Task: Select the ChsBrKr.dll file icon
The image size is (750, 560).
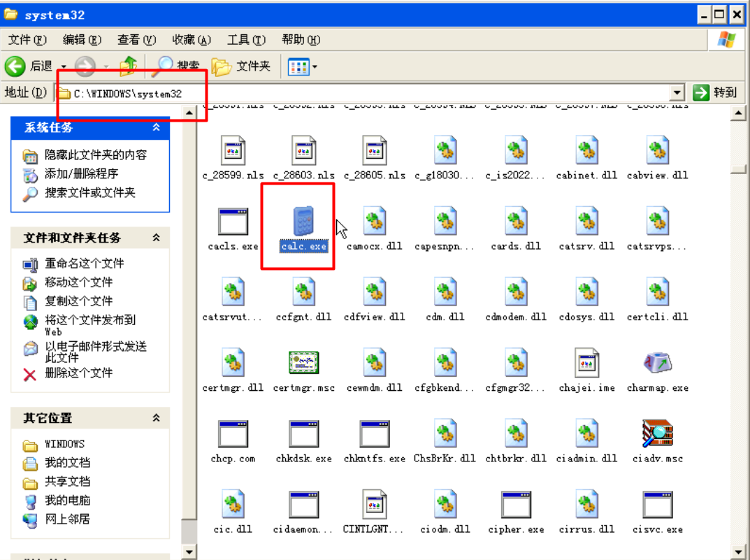Action: pos(445,433)
